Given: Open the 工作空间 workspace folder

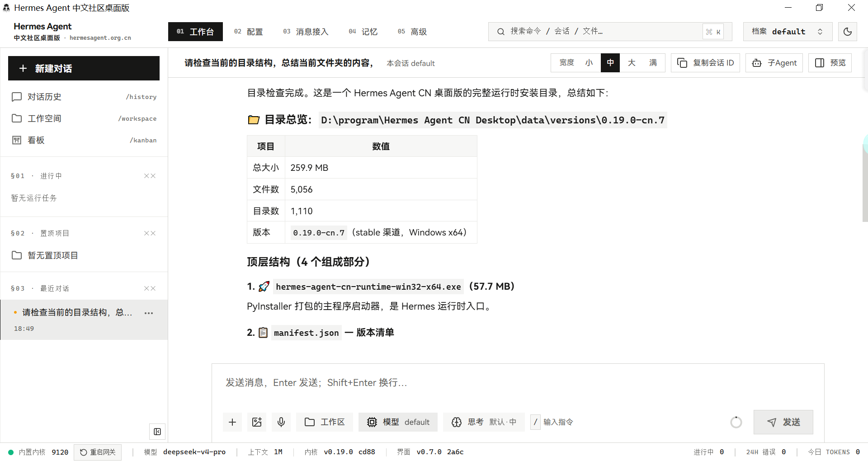Looking at the screenshot, I should click(84, 118).
